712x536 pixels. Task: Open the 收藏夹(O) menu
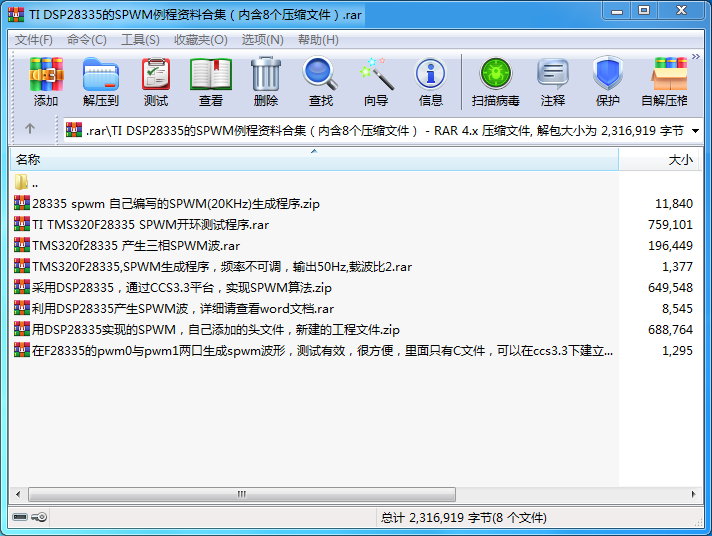tap(201, 40)
